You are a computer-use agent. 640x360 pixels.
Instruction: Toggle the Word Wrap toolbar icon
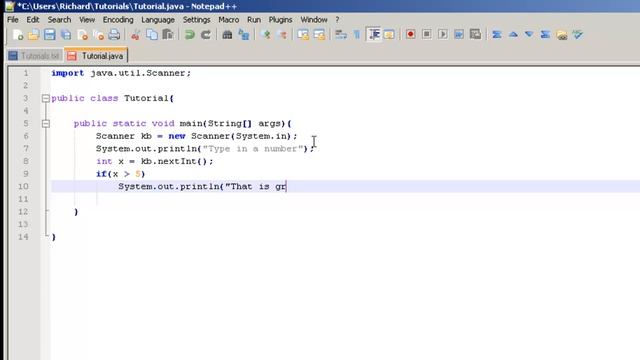(x=341, y=35)
